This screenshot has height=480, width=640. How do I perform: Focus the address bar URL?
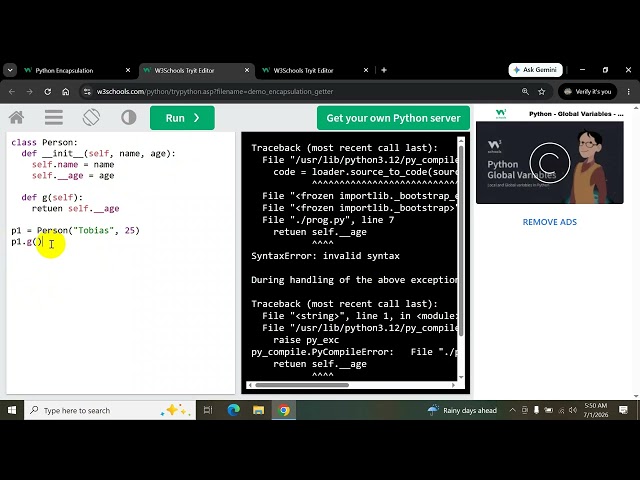[215, 92]
